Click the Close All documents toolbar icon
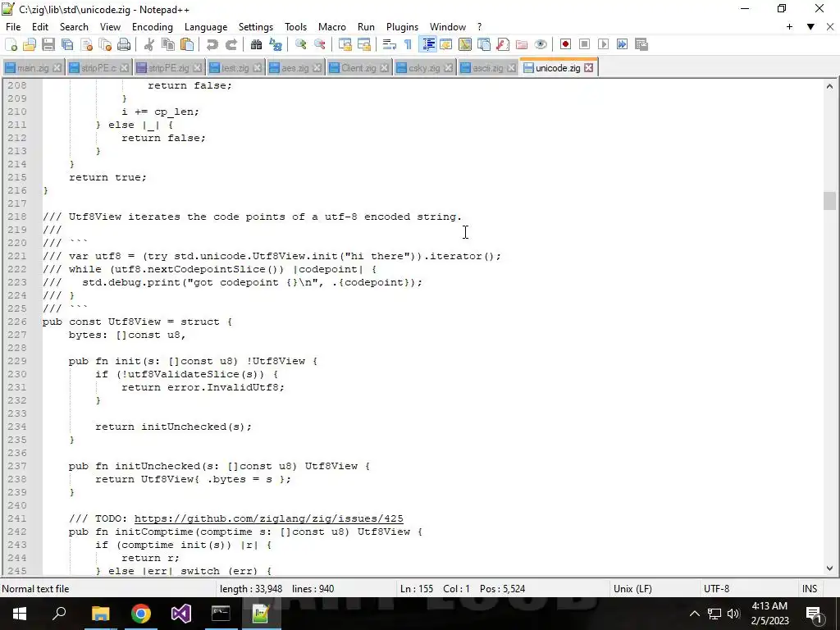The image size is (840, 630). 105,44
